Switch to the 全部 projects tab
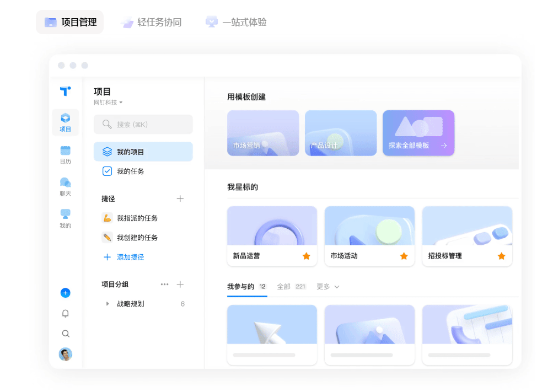Viewport: 537px width, 392px height. point(291,287)
